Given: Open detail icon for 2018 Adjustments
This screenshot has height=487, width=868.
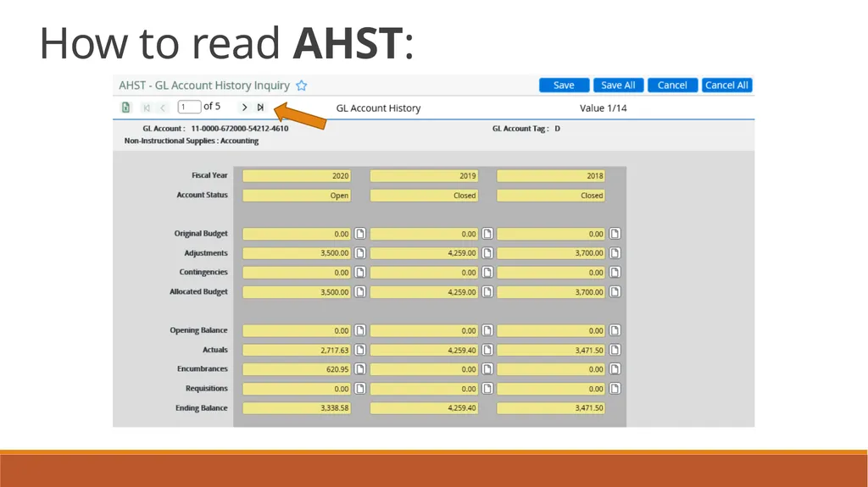Looking at the screenshot, I should (x=615, y=253).
